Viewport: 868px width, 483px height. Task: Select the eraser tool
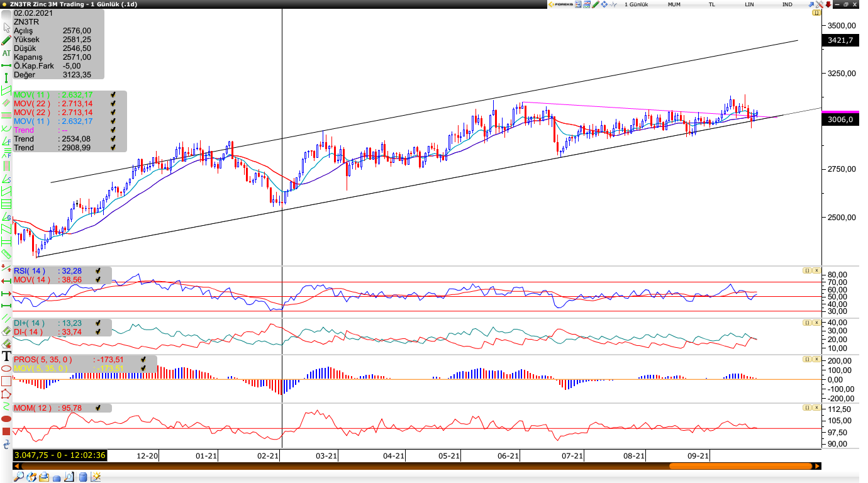point(6,330)
